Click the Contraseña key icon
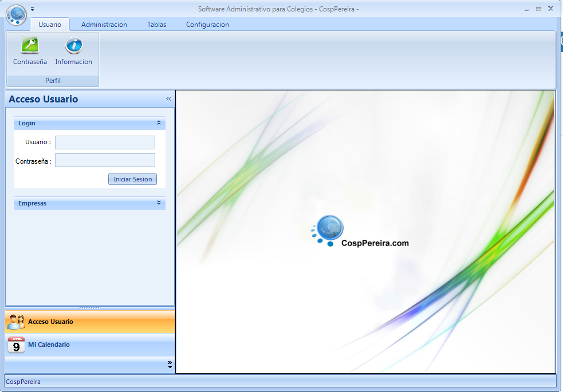Viewport: 563px width, 392px height. 30,46
